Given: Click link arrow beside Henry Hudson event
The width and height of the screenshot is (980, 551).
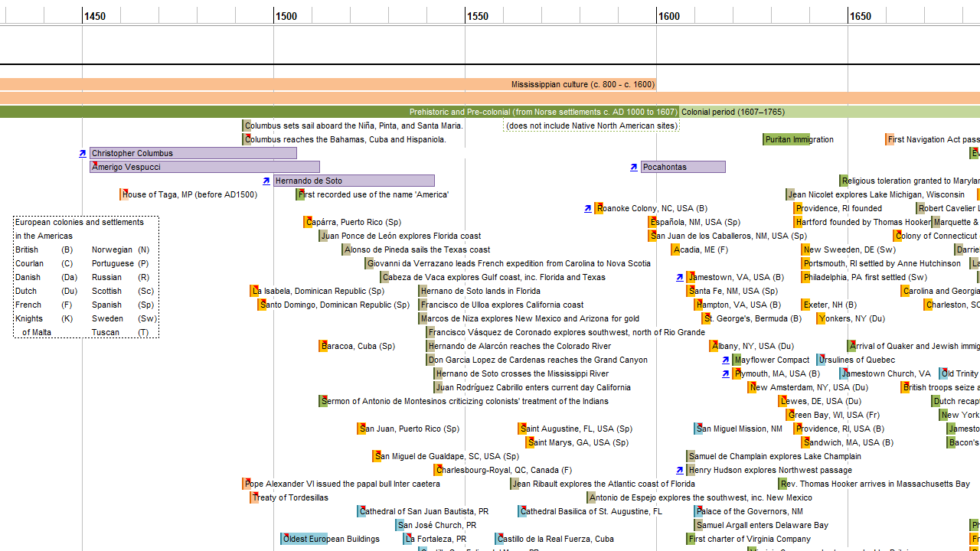Looking at the screenshot, I should coord(680,471).
